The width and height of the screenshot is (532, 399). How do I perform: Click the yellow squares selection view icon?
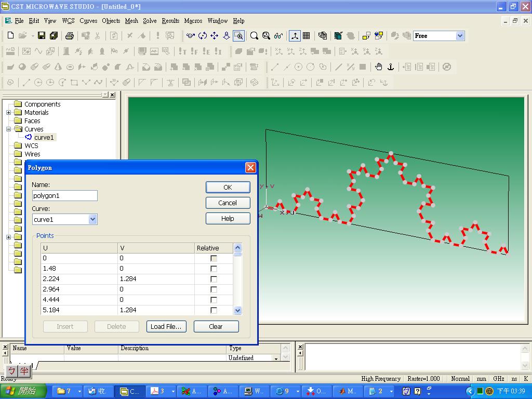pos(366,35)
